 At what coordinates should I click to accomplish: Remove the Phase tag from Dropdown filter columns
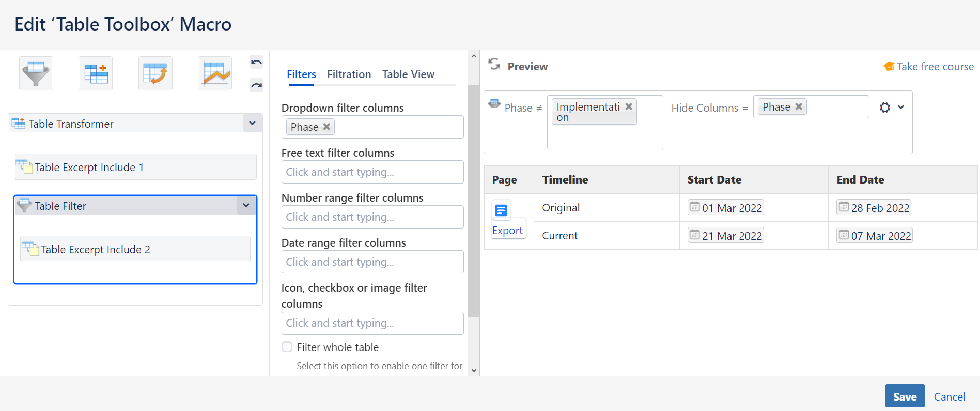coord(326,127)
